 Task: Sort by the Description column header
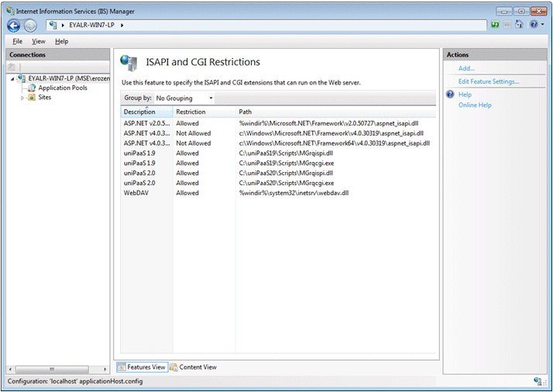point(146,112)
